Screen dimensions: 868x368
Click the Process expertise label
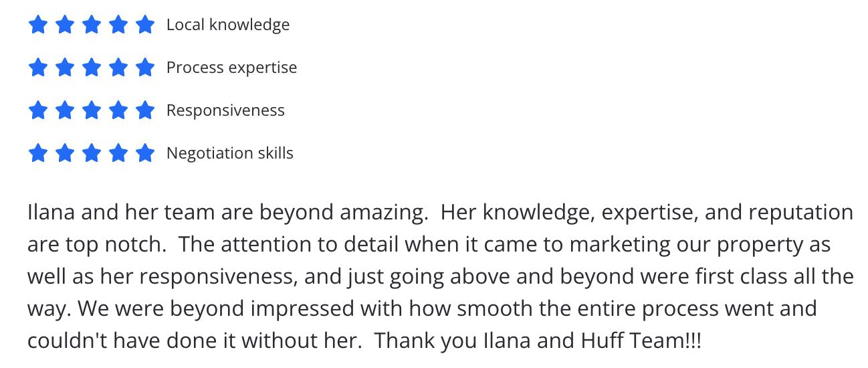[x=231, y=68]
